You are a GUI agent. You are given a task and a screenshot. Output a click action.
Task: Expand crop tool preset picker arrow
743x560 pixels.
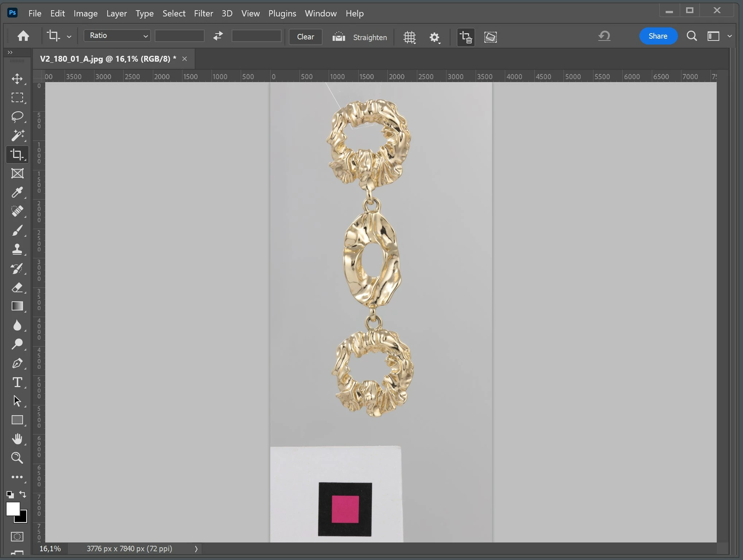[x=69, y=36]
